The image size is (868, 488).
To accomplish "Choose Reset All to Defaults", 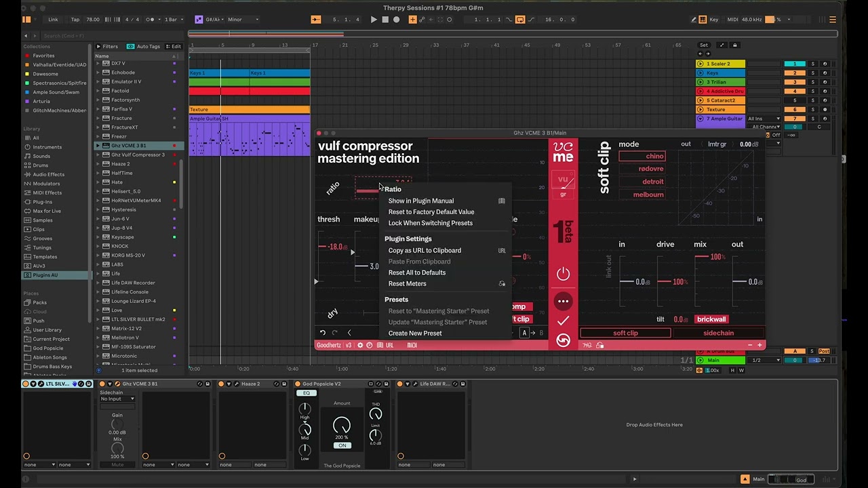I will pos(417,272).
